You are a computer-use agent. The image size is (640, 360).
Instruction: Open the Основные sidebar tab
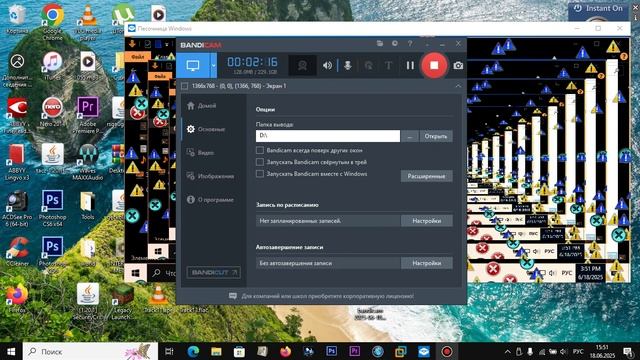point(206,129)
